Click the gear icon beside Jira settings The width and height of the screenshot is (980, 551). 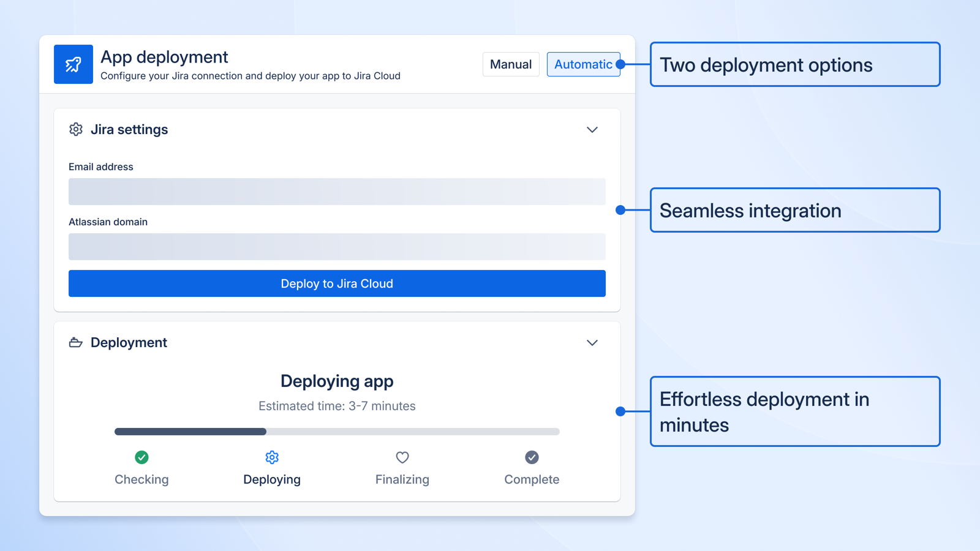pos(75,129)
